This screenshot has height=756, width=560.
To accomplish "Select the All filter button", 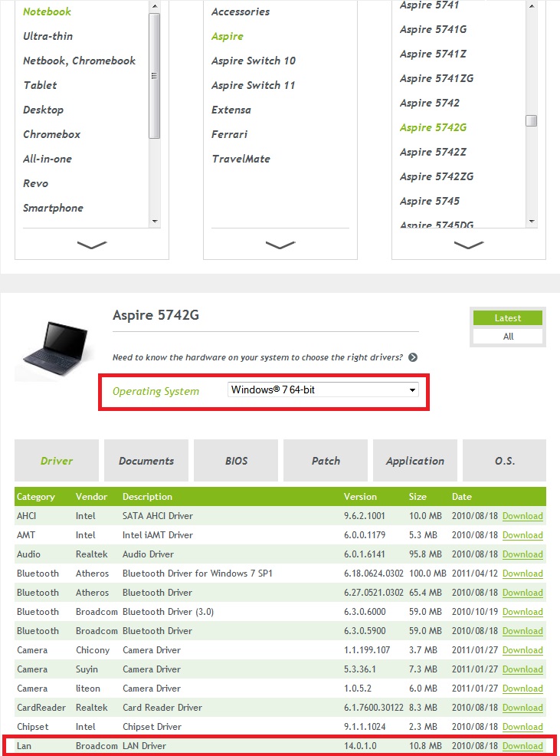I will 507,336.
